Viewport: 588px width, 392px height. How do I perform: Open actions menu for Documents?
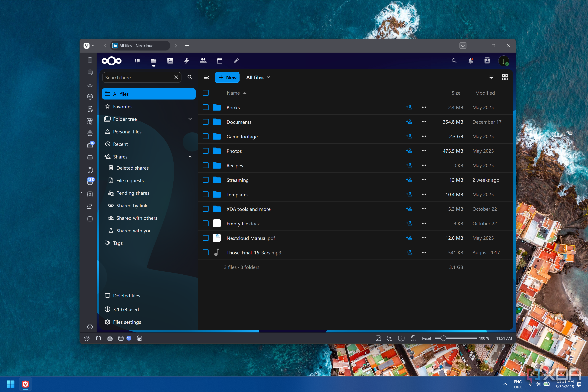click(x=424, y=122)
